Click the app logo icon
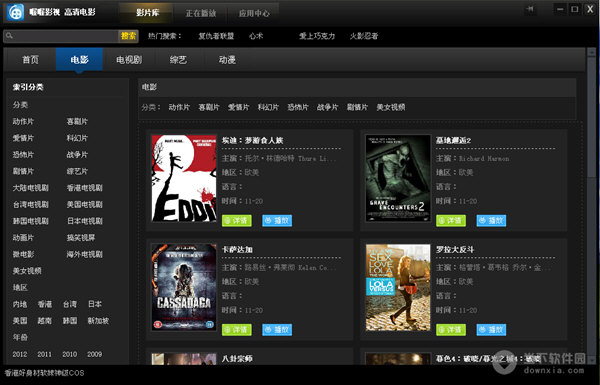 click(x=15, y=12)
